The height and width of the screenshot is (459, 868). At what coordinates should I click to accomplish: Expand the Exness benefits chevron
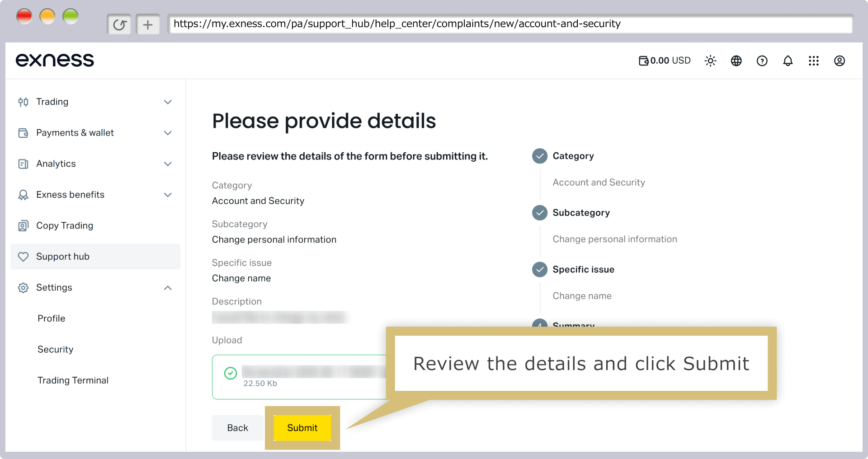[168, 195]
